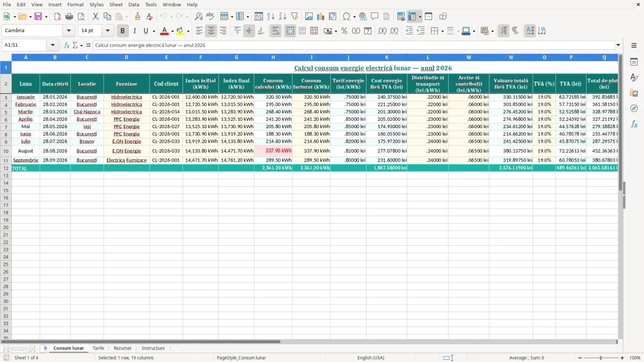644x362 pixels.
Task: Switch to the Instrucțiuni sheet tab
Action: [x=153, y=348]
